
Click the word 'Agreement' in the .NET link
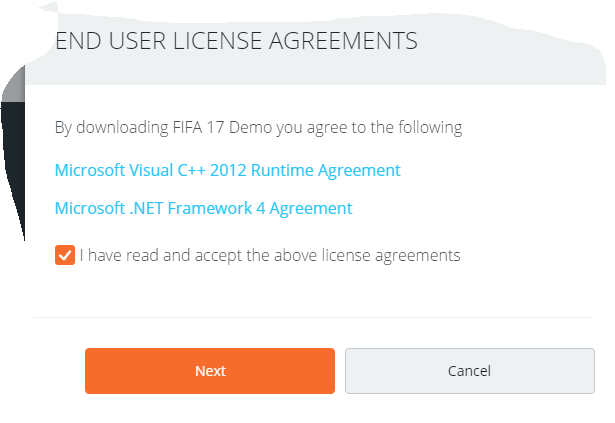pos(311,209)
